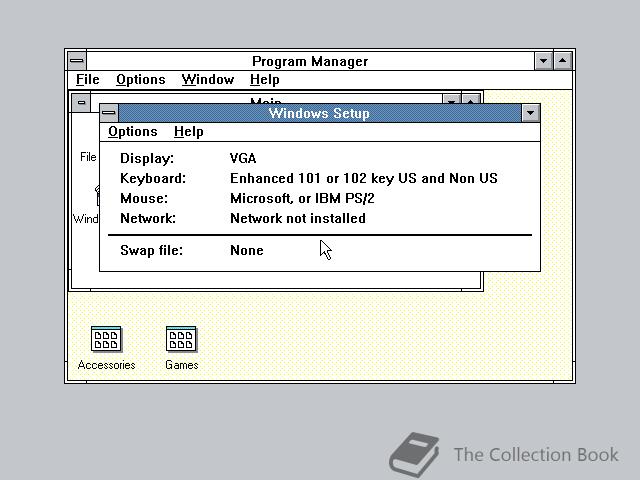Click the 'Mouse:' label
The width and height of the screenshot is (640, 480).
(x=144, y=198)
